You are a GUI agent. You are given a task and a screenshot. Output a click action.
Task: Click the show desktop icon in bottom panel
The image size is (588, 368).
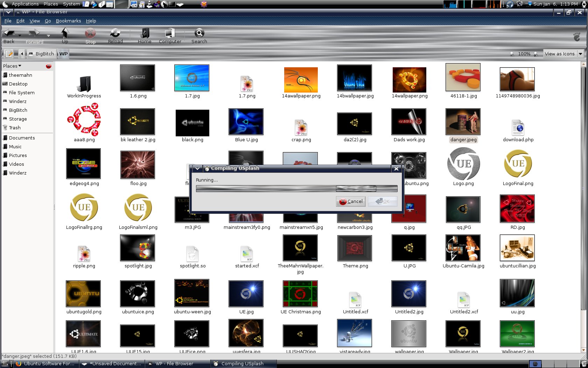coord(5,364)
